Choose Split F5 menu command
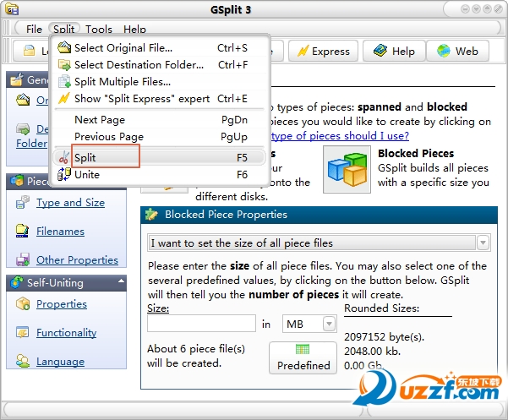 point(161,158)
